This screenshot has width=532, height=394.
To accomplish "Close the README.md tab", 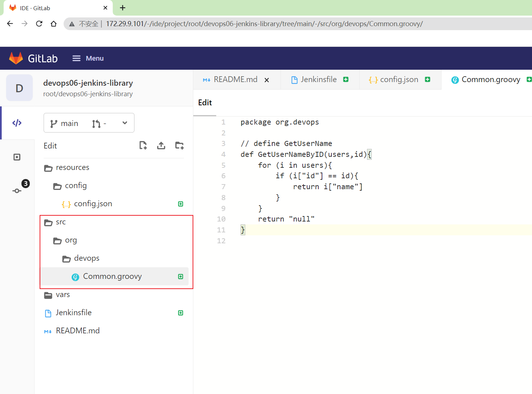I will [x=267, y=80].
